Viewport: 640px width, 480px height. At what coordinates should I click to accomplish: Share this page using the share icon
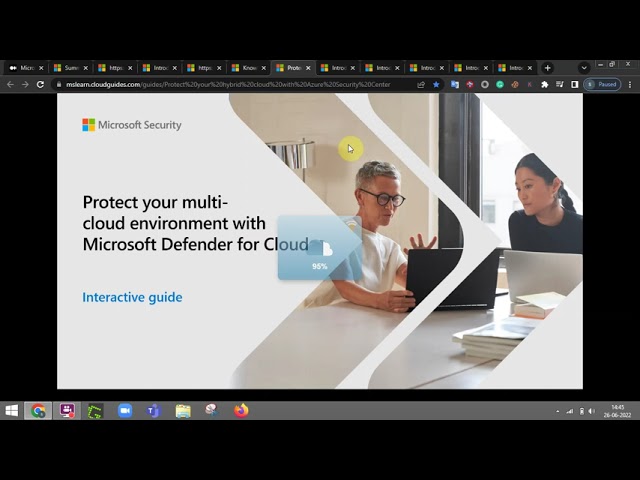421,84
